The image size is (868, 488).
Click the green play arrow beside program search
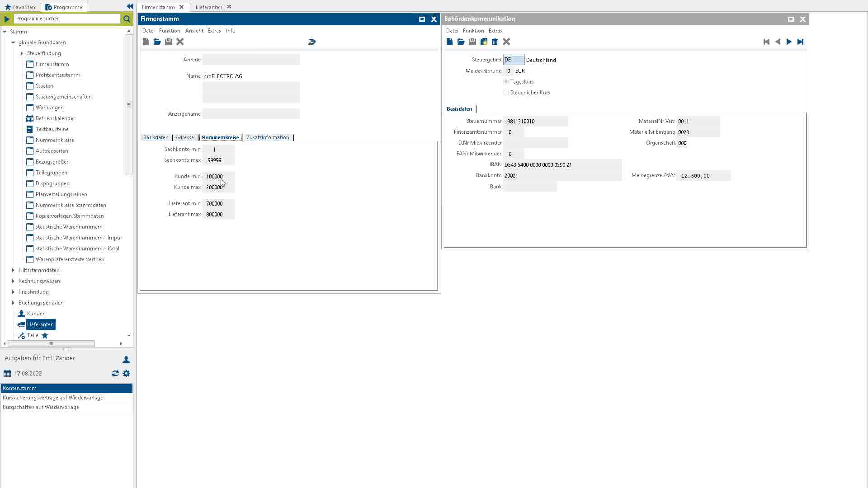(7, 19)
